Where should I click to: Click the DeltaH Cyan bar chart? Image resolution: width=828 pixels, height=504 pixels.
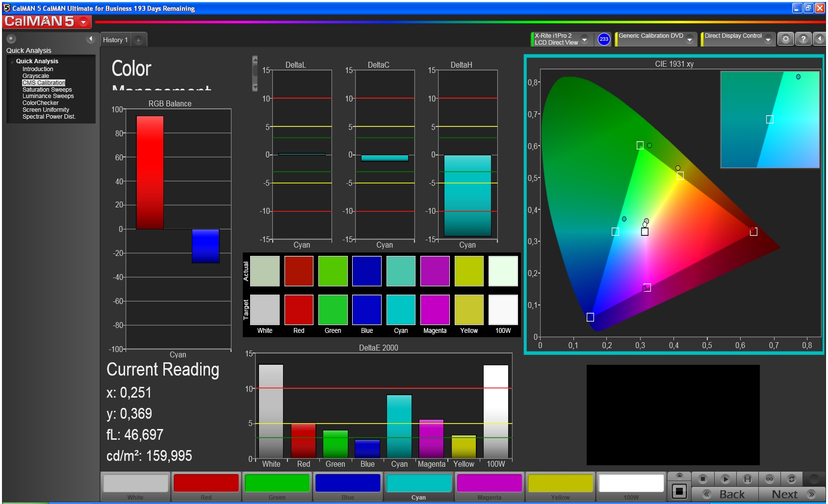[x=467, y=196]
